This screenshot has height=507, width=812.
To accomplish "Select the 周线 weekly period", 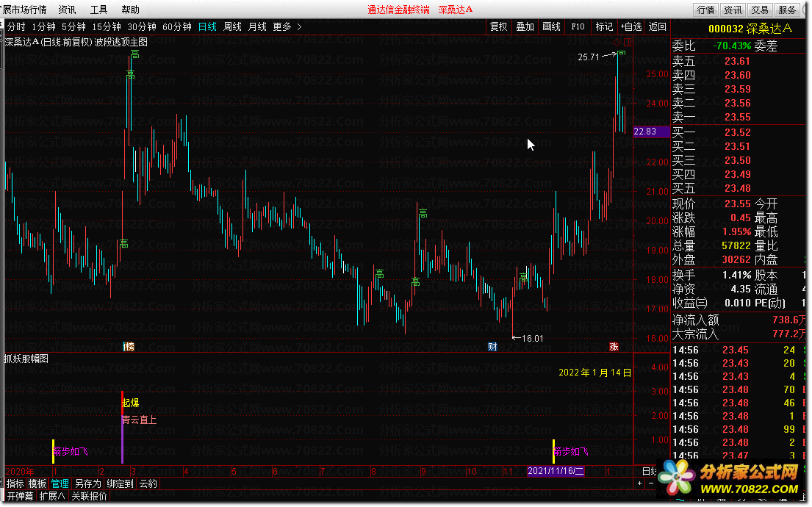I will 232,26.
